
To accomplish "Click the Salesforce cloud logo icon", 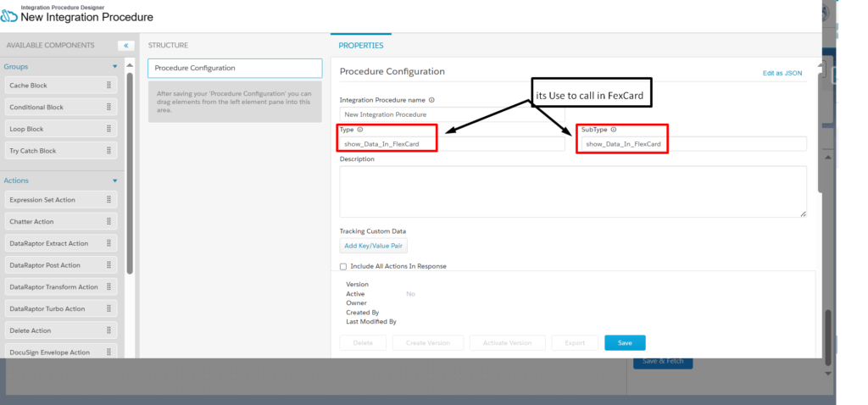I will pyautogui.click(x=8, y=16).
